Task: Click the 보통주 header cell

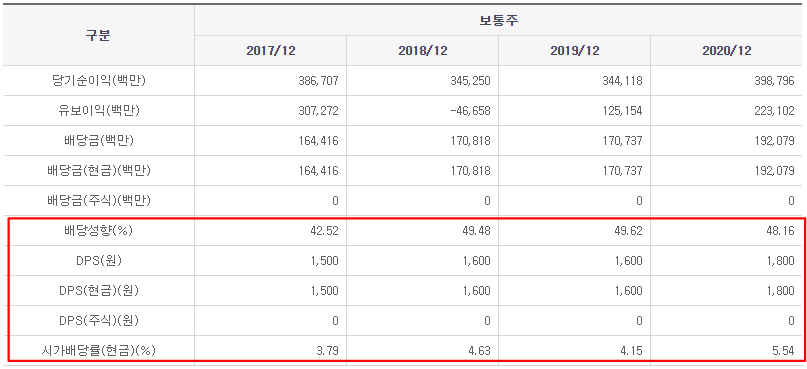Action: [x=498, y=21]
